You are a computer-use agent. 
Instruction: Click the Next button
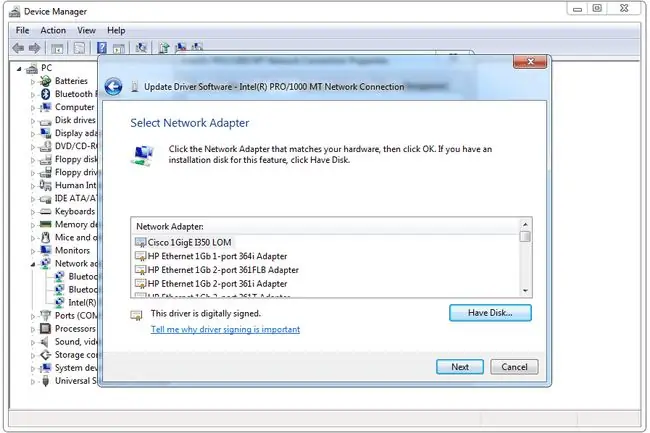(x=460, y=367)
